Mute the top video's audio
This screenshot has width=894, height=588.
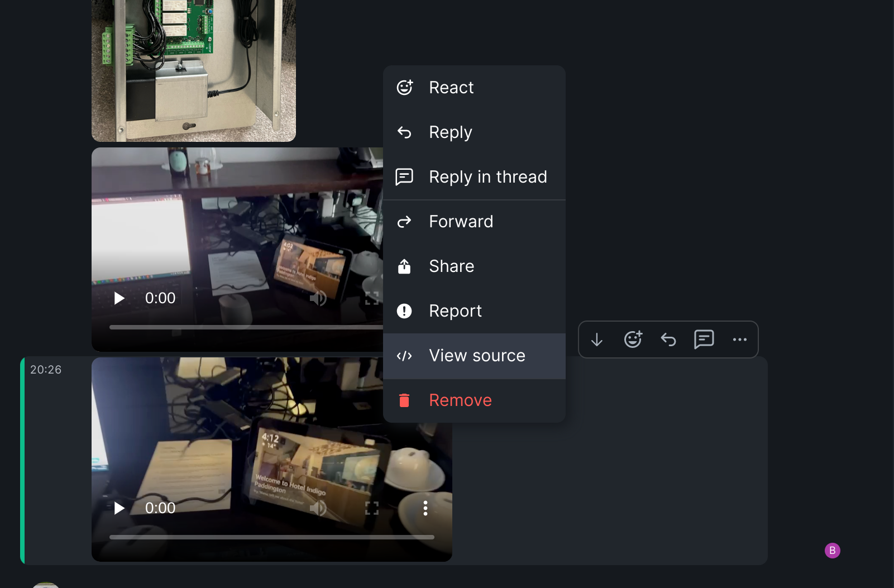click(x=318, y=298)
